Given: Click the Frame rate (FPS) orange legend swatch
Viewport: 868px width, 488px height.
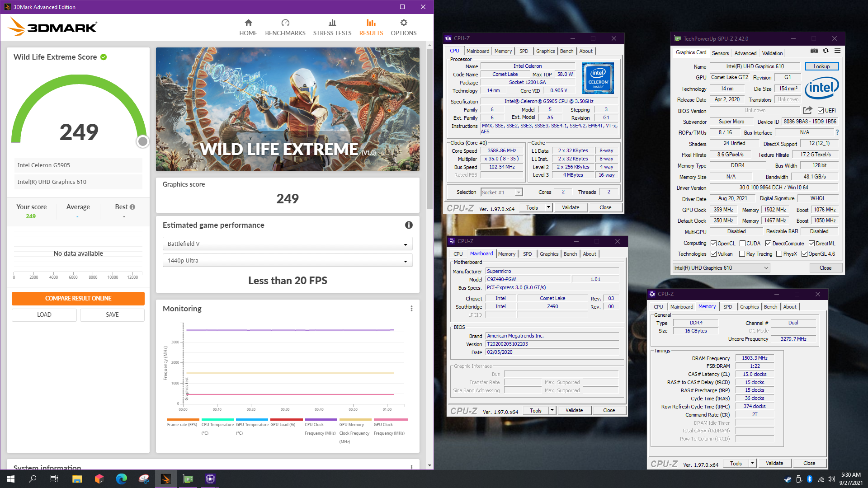Looking at the screenshot, I should click(x=183, y=420).
